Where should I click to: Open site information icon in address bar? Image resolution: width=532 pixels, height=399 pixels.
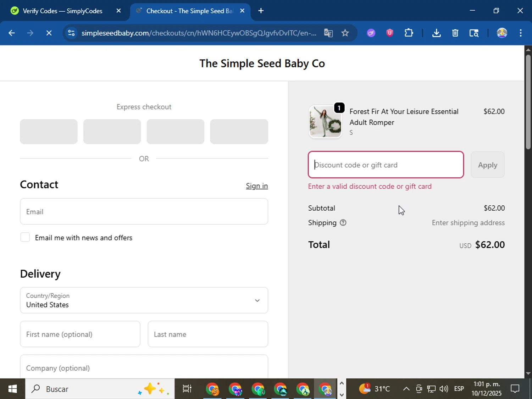click(x=71, y=33)
